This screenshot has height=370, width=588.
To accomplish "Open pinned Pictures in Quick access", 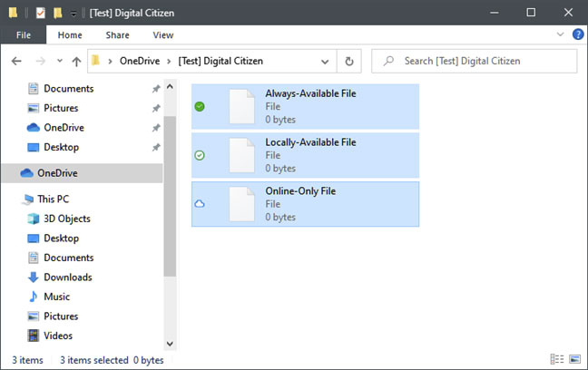I will (x=61, y=108).
